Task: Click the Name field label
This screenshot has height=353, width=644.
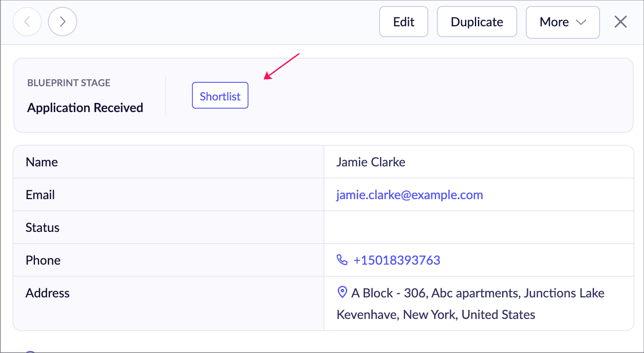Action: (x=42, y=162)
